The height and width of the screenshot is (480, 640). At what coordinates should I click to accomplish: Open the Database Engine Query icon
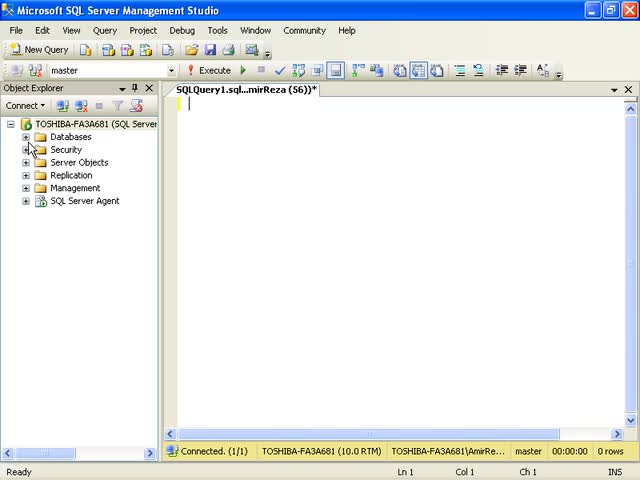[85, 50]
